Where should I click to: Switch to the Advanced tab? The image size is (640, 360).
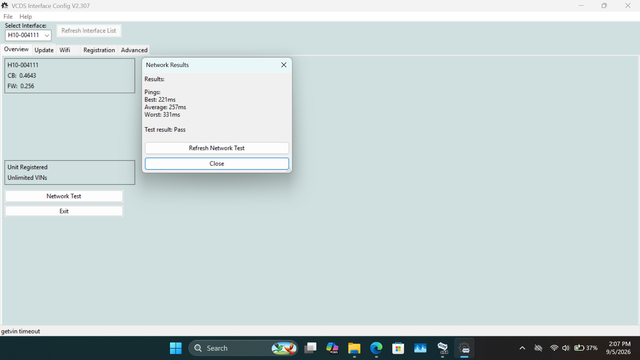[x=134, y=50]
